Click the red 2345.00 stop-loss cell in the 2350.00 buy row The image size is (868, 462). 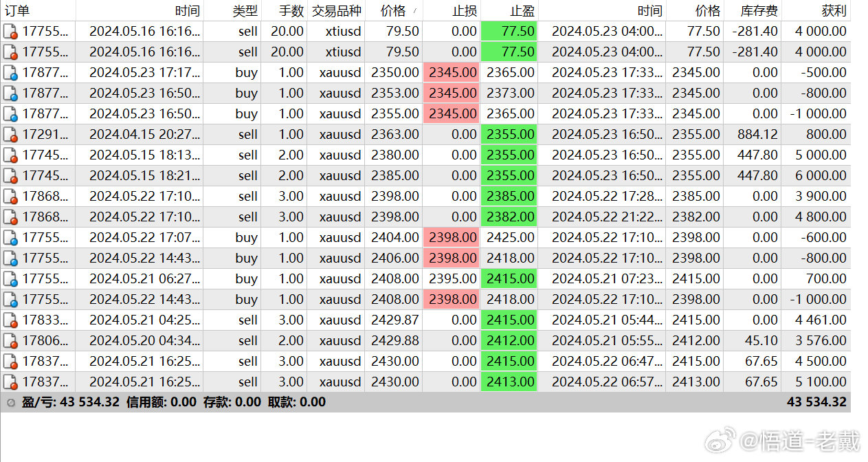coord(452,73)
